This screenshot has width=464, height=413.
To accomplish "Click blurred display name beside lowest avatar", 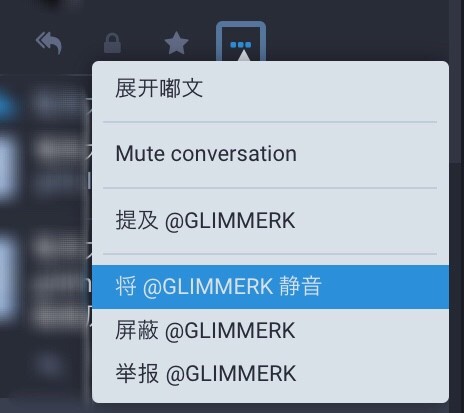I will click(55, 247).
